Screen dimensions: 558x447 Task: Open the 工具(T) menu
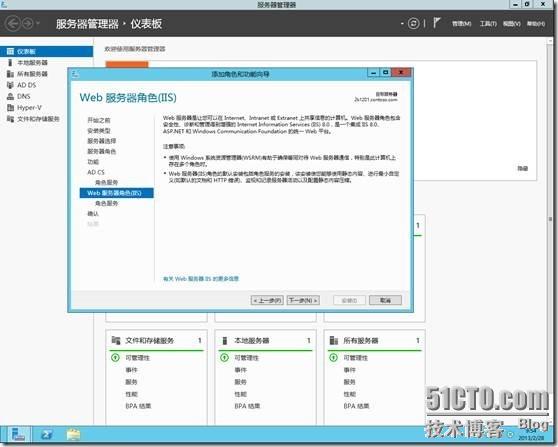(488, 23)
